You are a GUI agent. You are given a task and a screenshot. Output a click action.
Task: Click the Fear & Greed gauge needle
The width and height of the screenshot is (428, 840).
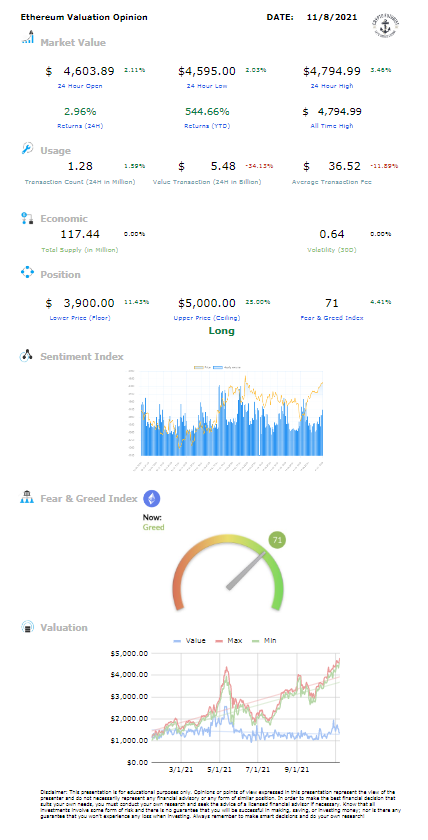point(246,572)
